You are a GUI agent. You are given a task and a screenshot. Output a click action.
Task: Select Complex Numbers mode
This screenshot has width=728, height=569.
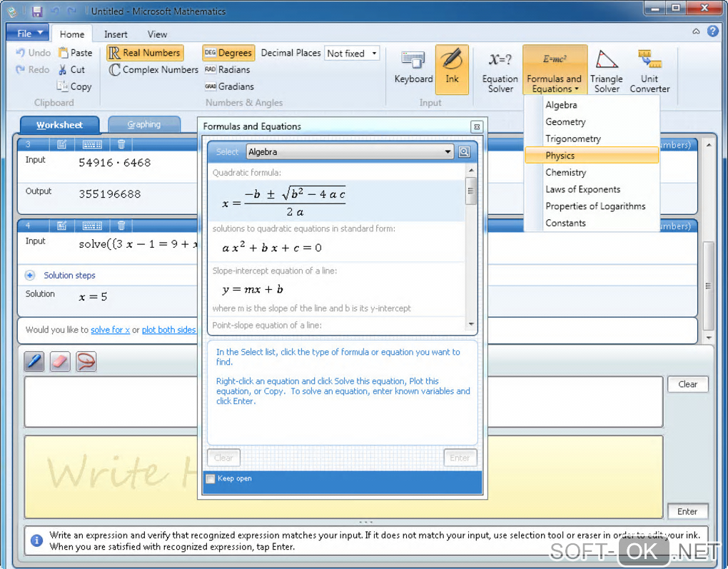[x=153, y=70]
